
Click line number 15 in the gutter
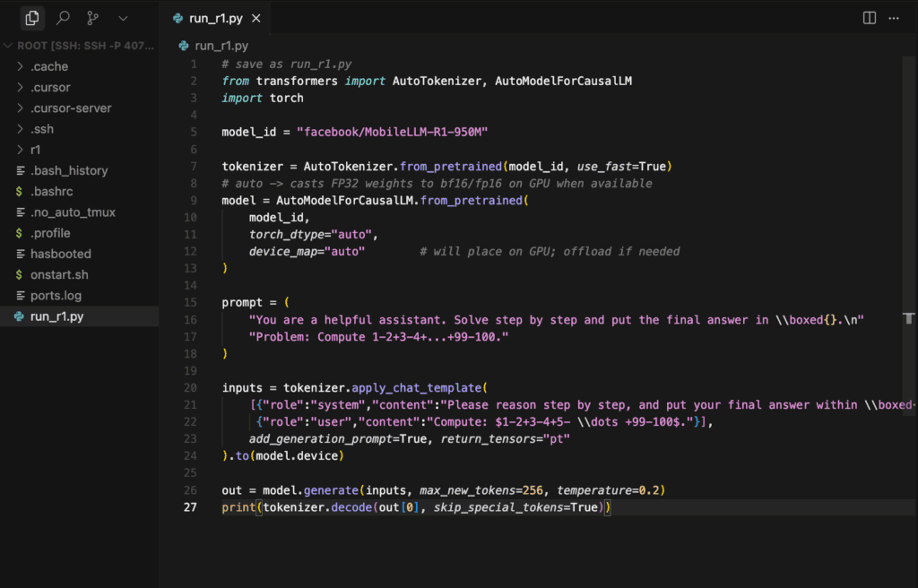pos(190,302)
